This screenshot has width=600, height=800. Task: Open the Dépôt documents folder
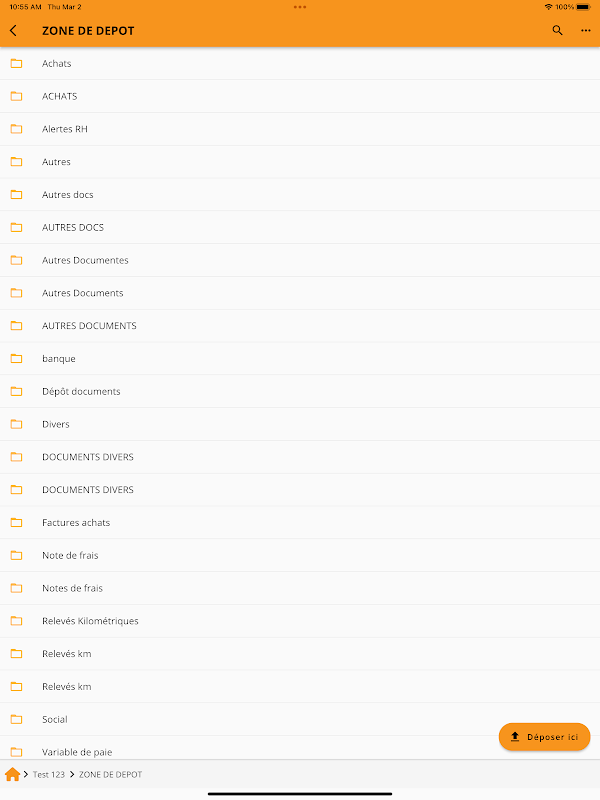click(300, 391)
